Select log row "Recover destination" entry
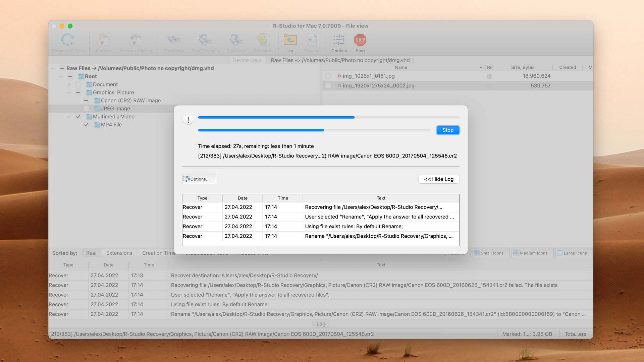 (x=321, y=276)
